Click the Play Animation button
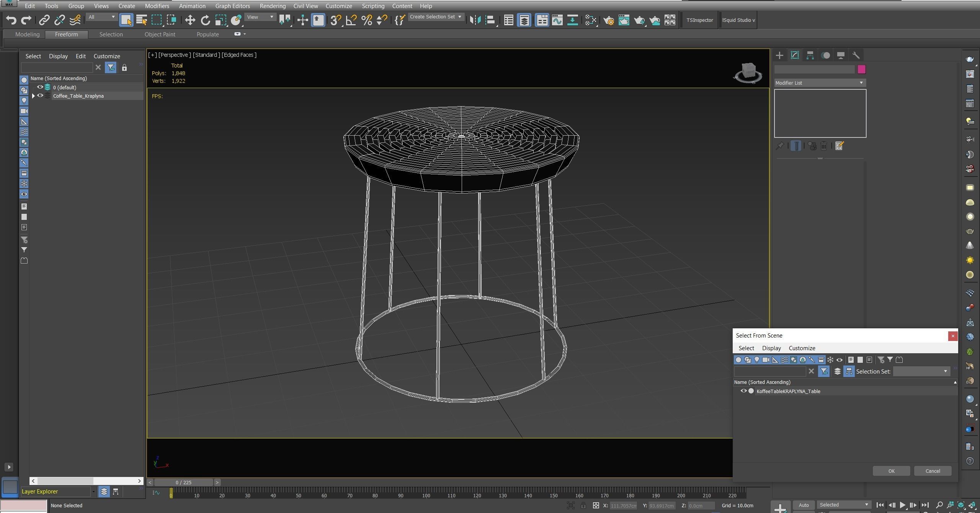Viewport: 980px width, 513px height. click(x=902, y=505)
